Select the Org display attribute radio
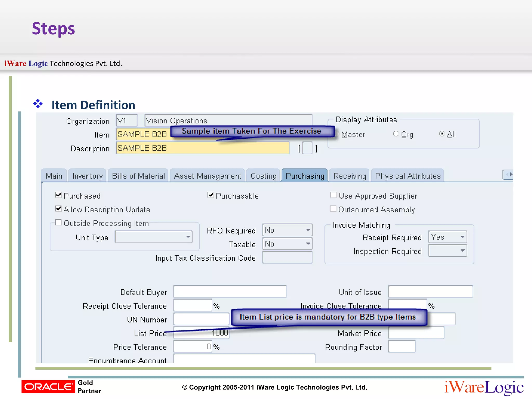 click(x=396, y=134)
